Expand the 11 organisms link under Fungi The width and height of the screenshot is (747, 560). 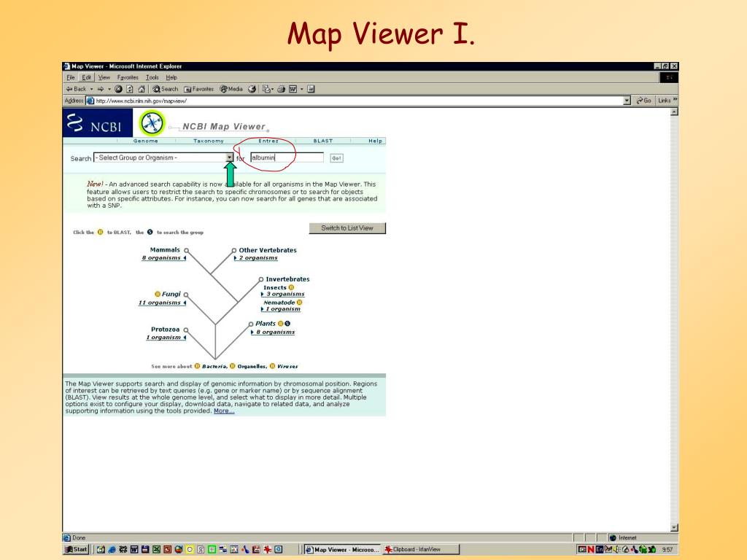[x=161, y=303]
